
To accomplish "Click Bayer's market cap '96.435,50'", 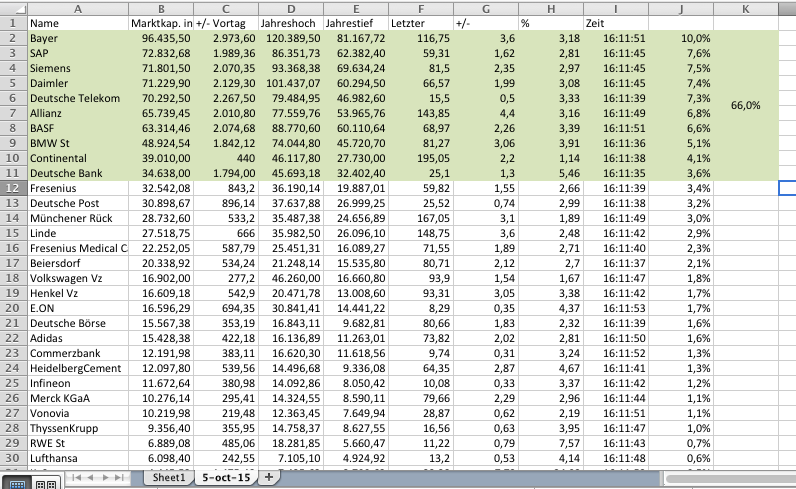I will coord(161,38).
